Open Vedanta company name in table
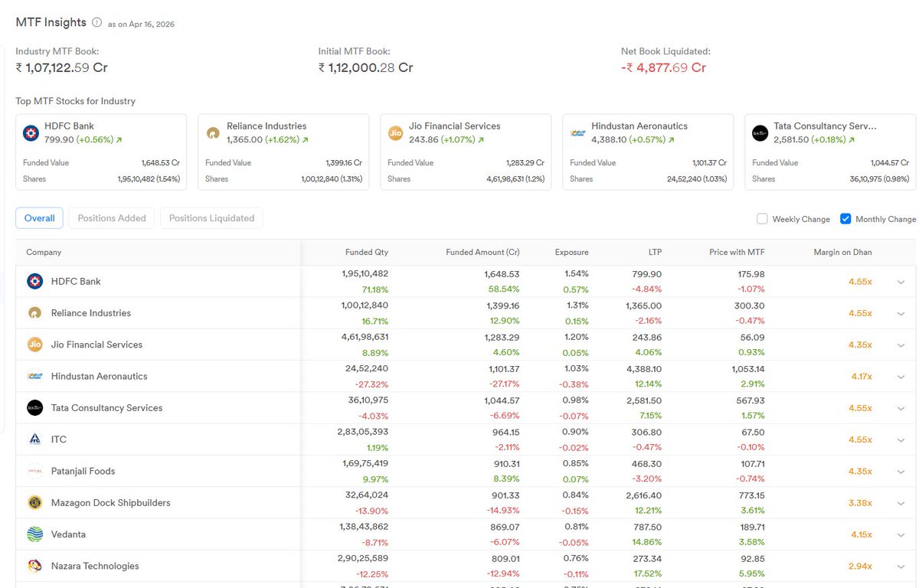The image size is (919, 588). coord(68,534)
